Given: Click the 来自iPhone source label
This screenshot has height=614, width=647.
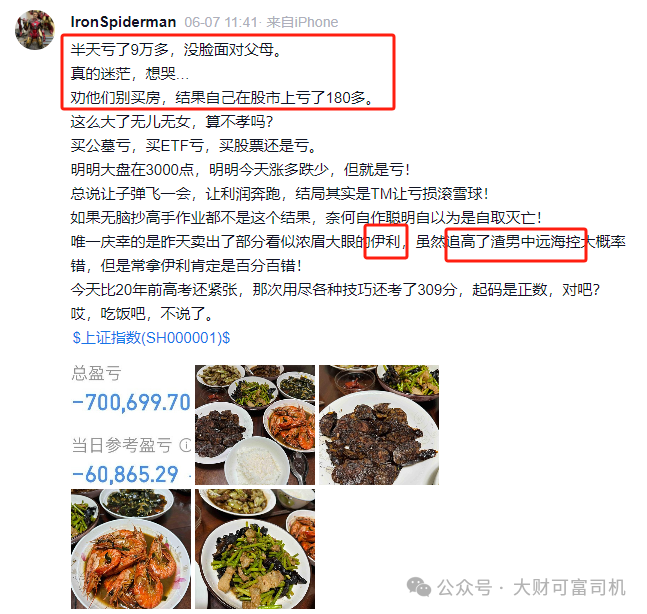Looking at the screenshot, I should (302, 22).
